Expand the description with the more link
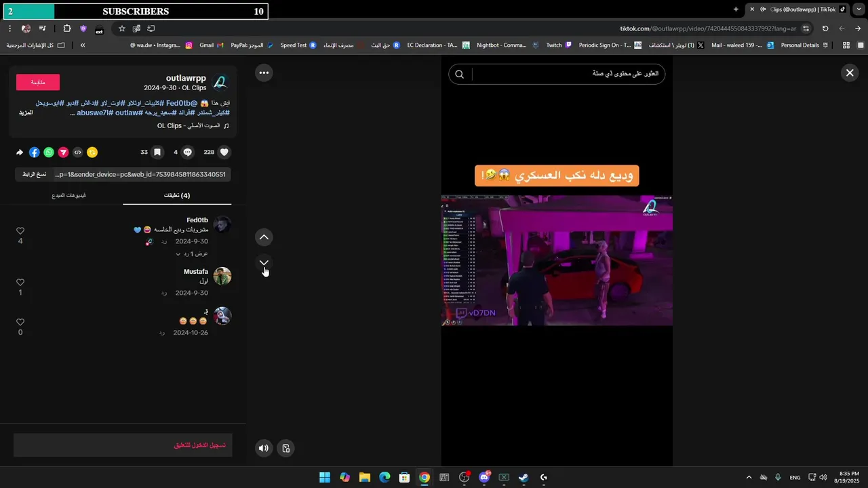868x488 pixels. click(x=26, y=113)
